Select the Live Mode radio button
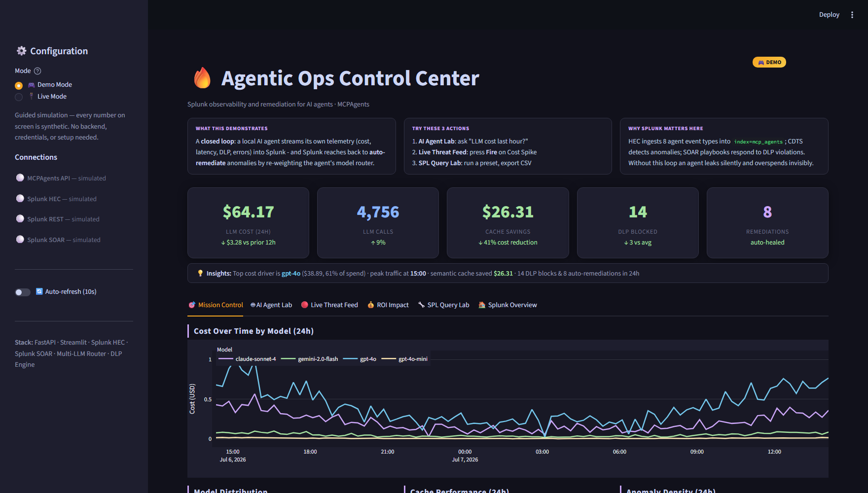 coord(19,97)
